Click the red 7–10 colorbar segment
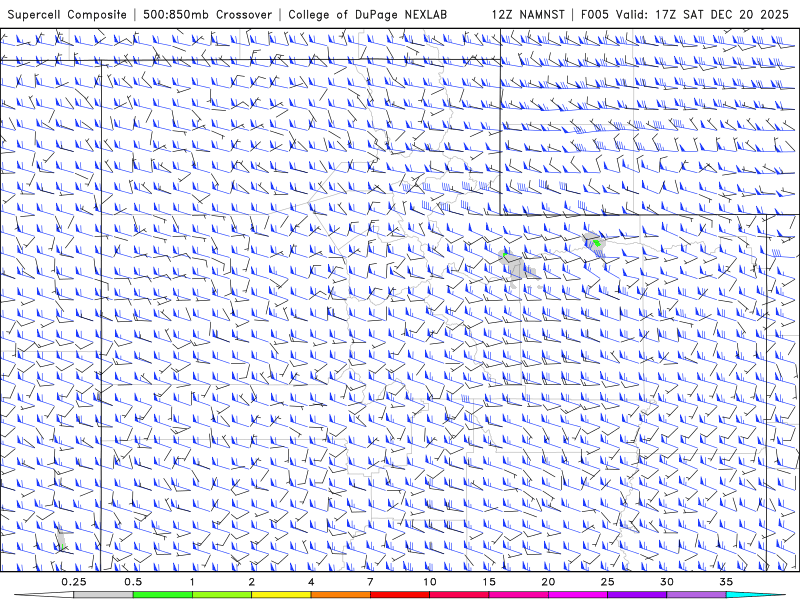Viewport: 800px width, 600px height. [x=400, y=595]
